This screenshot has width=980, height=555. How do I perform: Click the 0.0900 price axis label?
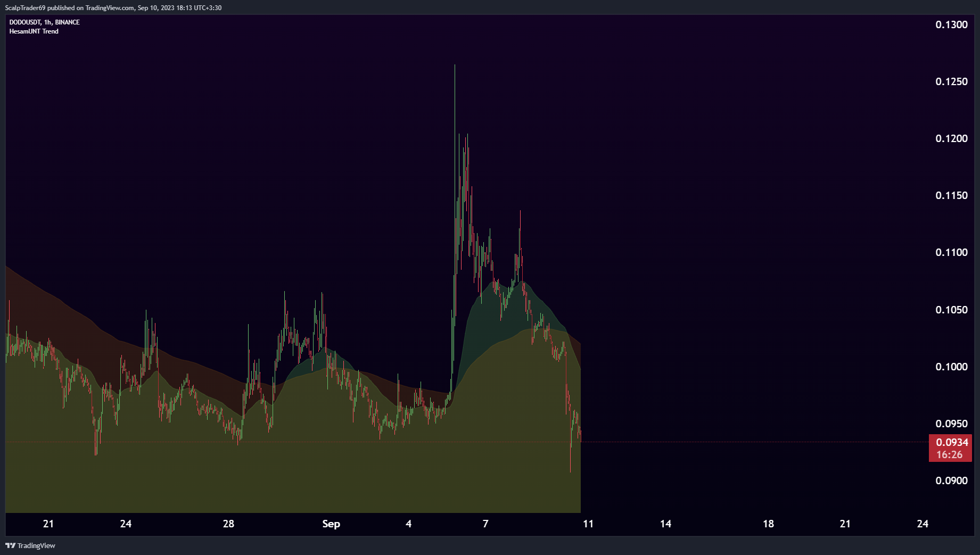point(952,481)
